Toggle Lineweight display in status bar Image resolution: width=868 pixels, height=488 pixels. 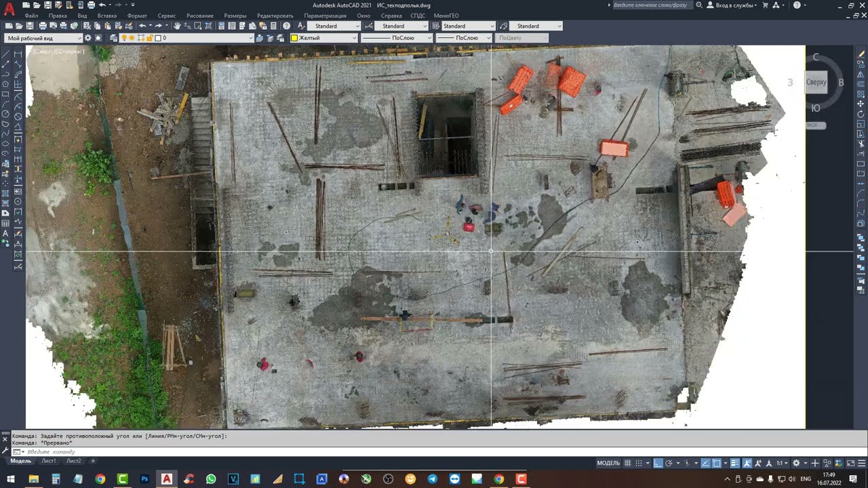pyautogui.click(x=735, y=463)
